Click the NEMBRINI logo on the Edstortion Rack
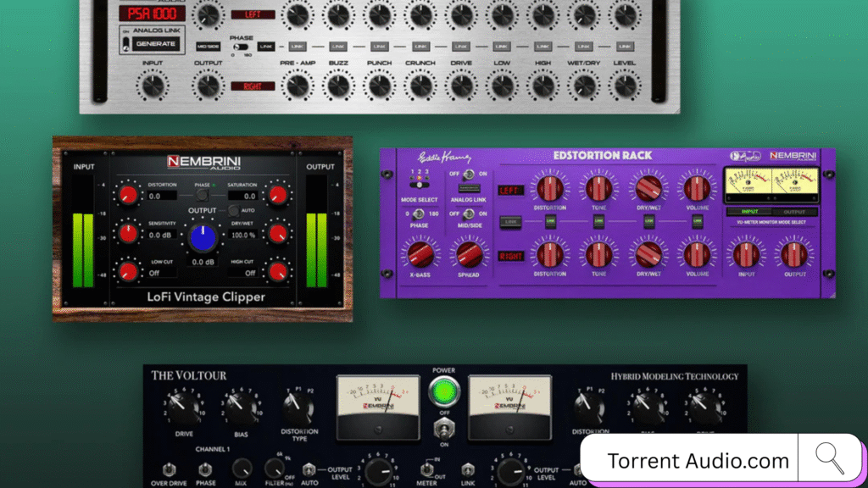Screen dimensions: 868x488 794,155
